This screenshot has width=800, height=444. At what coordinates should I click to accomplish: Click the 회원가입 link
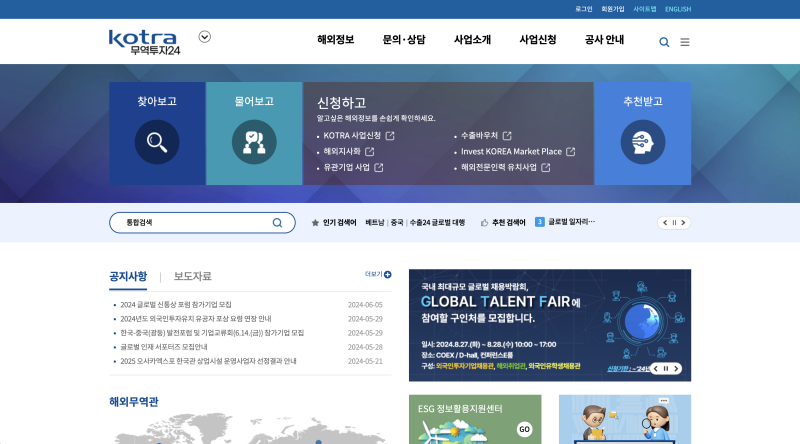pos(612,9)
